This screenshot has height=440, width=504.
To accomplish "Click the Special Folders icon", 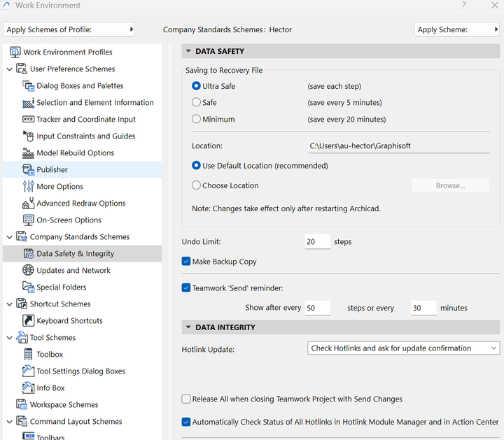I will click(x=29, y=288).
